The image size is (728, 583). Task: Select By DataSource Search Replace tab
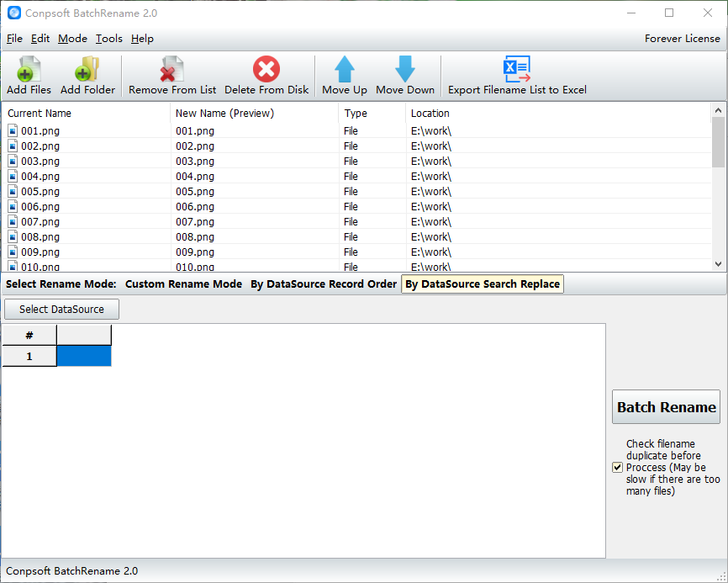pyautogui.click(x=483, y=284)
